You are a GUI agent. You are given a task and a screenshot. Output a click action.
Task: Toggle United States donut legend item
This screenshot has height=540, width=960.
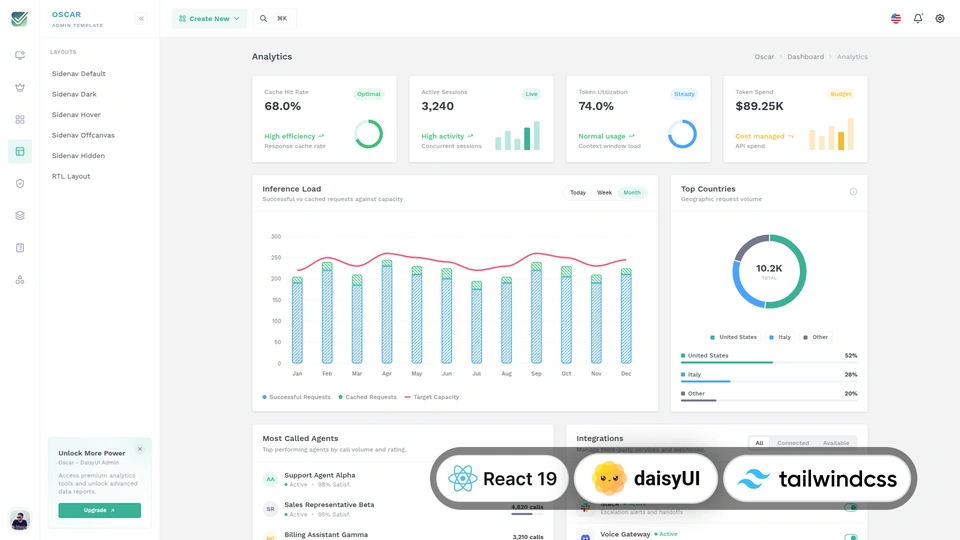click(x=733, y=337)
